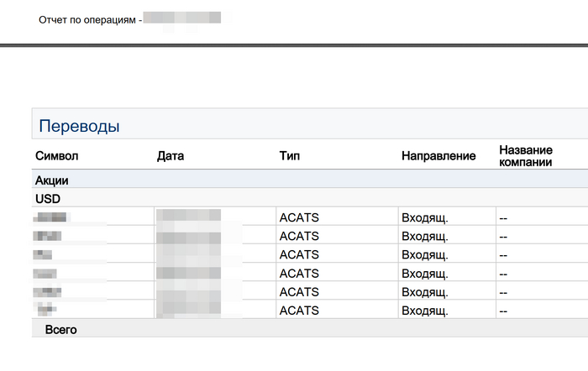Click the "Символ" column header

(x=56, y=156)
